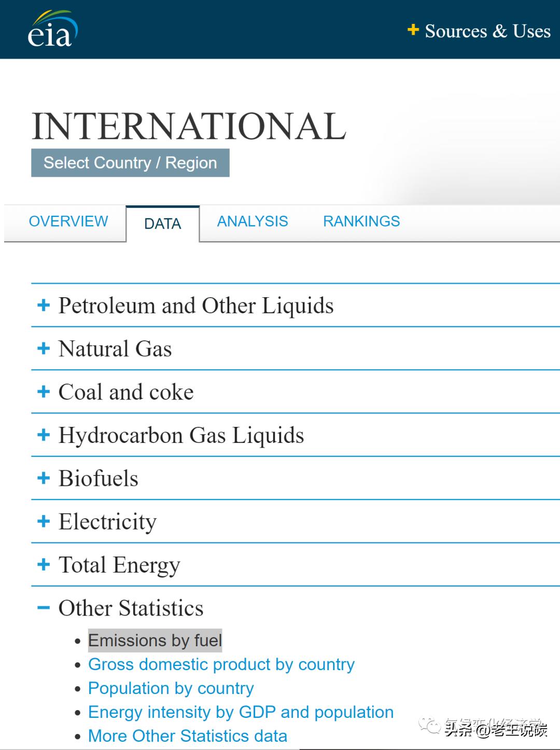Expand Hydrocarbon Gas Liquids plus icon
The image size is (560, 750).
coord(44,435)
